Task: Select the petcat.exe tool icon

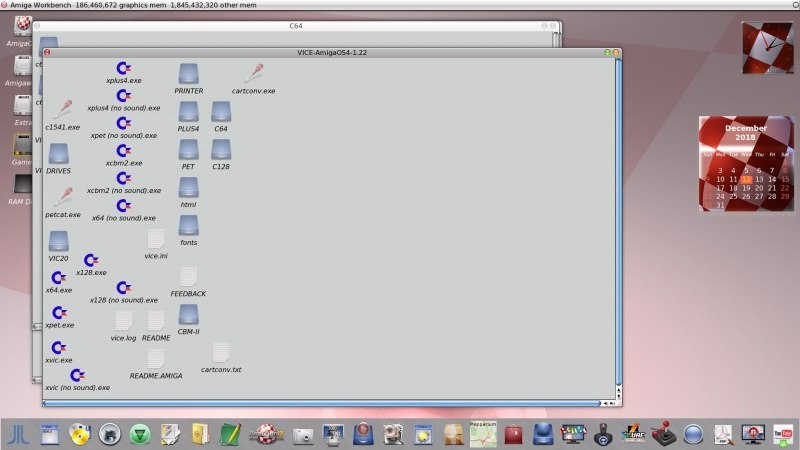Action: tap(64, 197)
